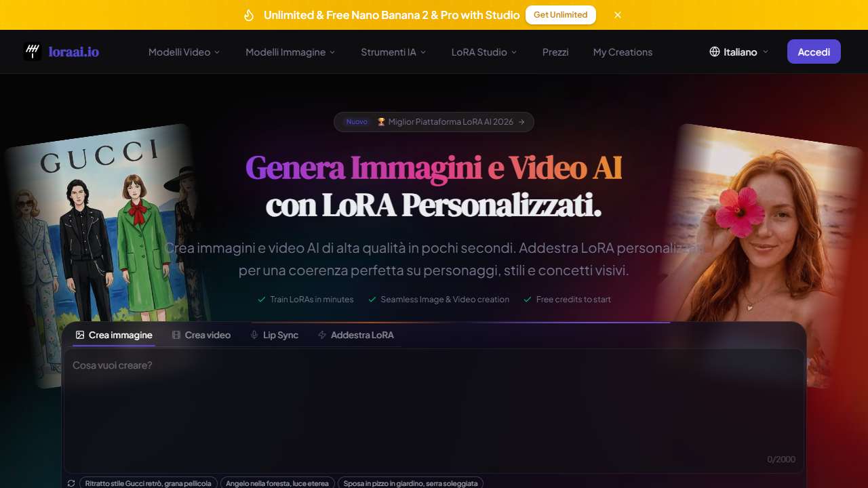Switch to the Addestra LoRA tab
The image size is (868, 488).
[x=355, y=334]
